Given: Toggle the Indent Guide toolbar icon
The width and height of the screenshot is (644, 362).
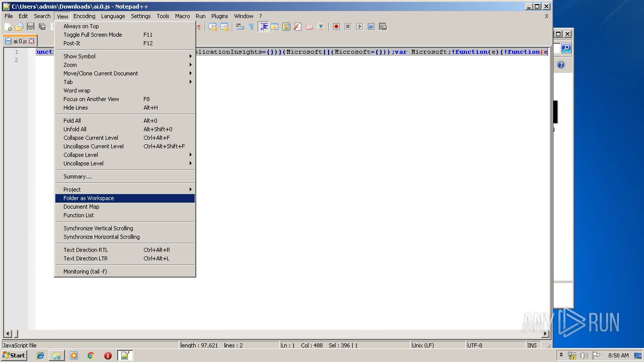Looking at the screenshot, I should pos(263,27).
